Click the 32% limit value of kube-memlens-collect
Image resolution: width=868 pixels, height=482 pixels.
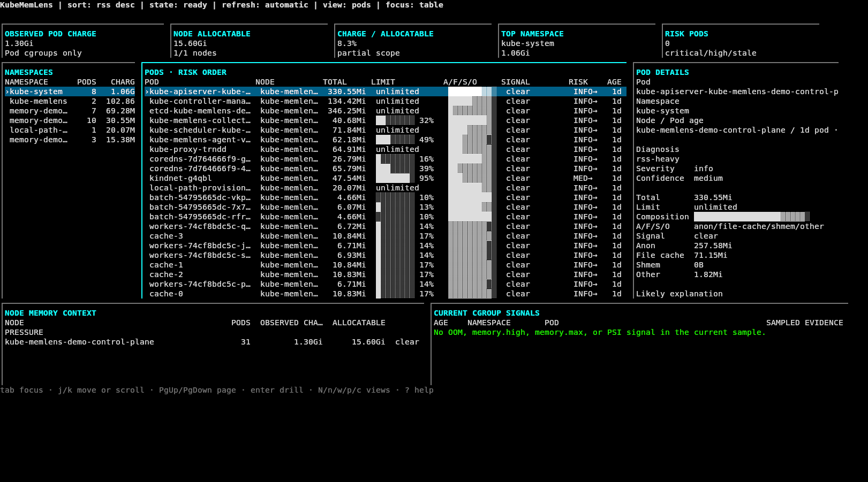coord(427,120)
